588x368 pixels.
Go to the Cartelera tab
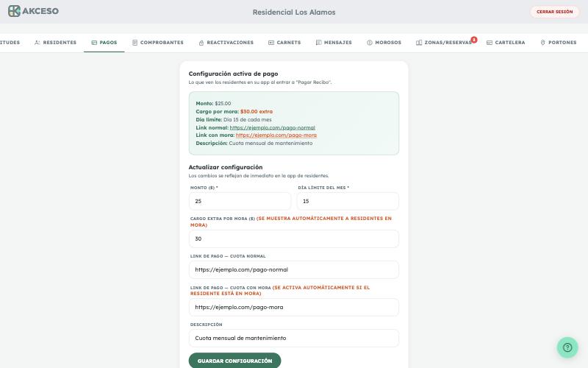506,43
